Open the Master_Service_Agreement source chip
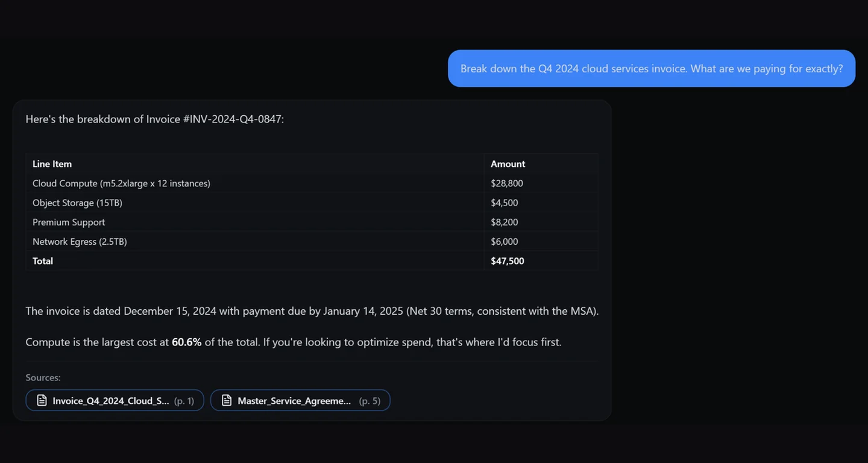Viewport: 868px width, 463px height. tap(294, 400)
